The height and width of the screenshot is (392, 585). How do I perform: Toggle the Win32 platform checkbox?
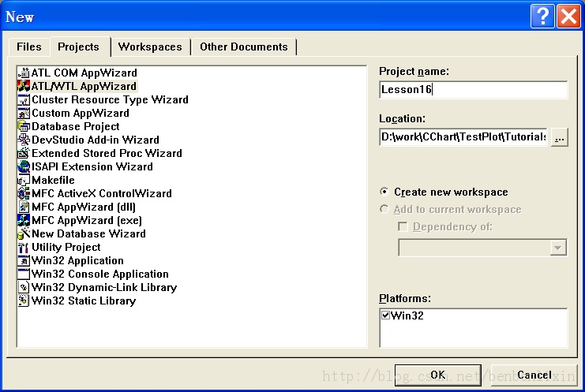386,315
